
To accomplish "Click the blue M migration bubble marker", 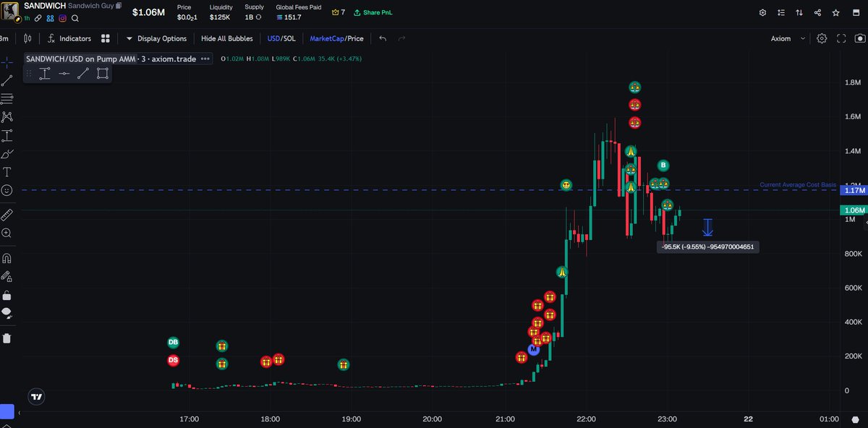I will pos(534,349).
